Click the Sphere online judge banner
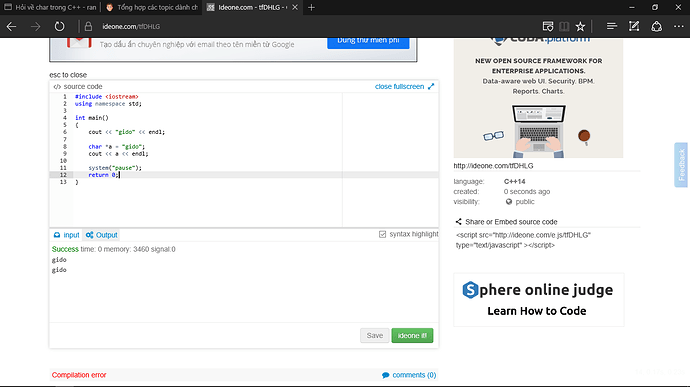The height and width of the screenshot is (387, 690). pos(539,300)
